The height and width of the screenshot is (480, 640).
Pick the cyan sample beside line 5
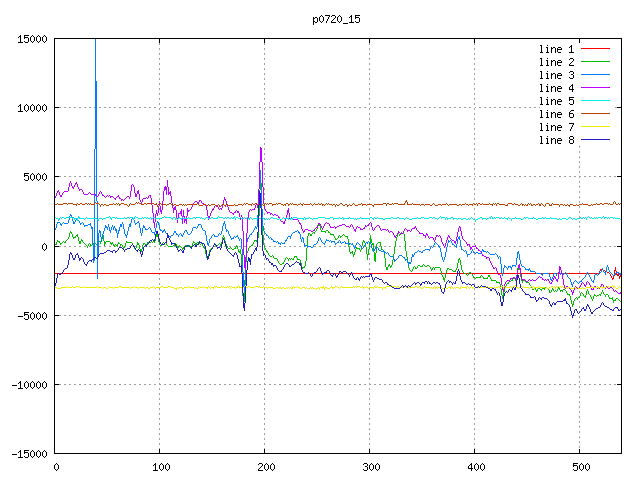tap(595, 100)
